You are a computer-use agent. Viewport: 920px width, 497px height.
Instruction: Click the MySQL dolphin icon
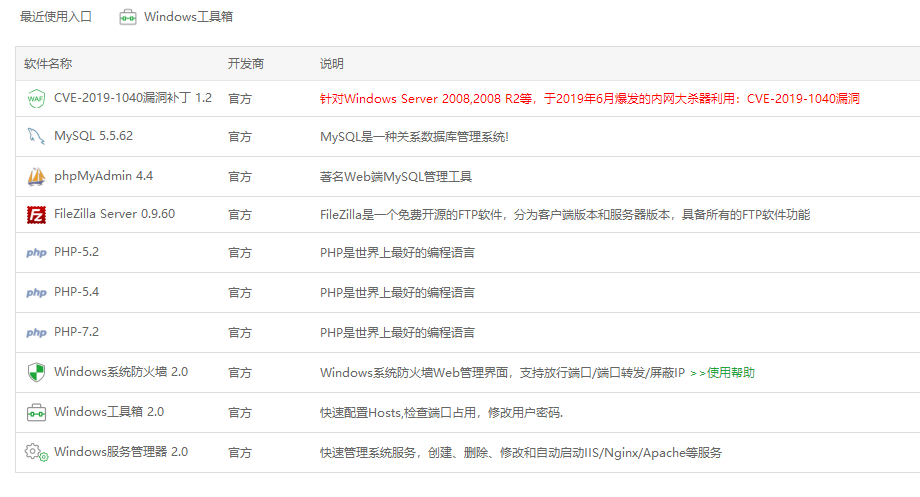pyautogui.click(x=36, y=136)
